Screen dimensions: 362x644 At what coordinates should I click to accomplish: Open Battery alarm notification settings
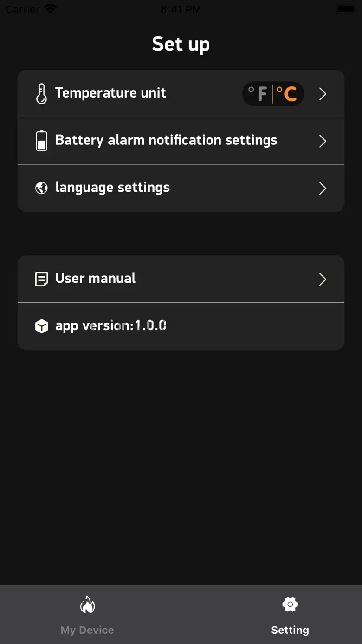(166, 140)
